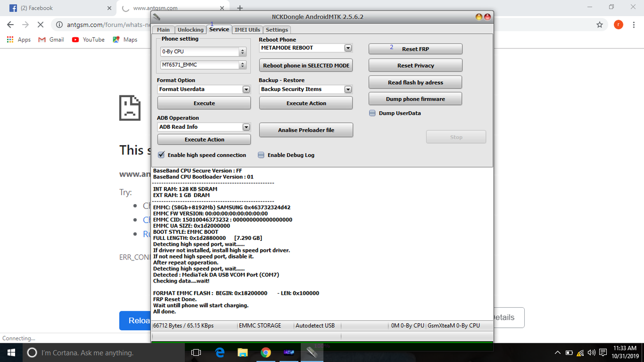Click Execute under Format Option
Image resolution: width=644 pixels, height=362 pixels.
tap(204, 103)
